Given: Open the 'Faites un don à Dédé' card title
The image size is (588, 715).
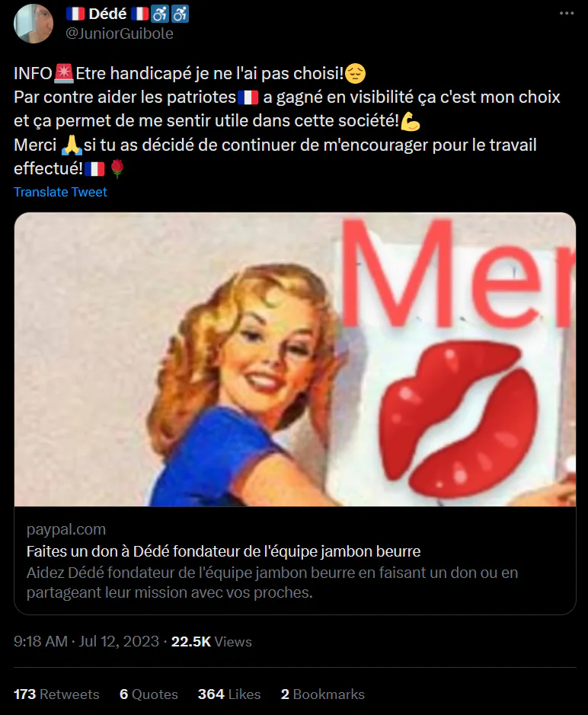Looking at the screenshot, I should (x=223, y=551).
